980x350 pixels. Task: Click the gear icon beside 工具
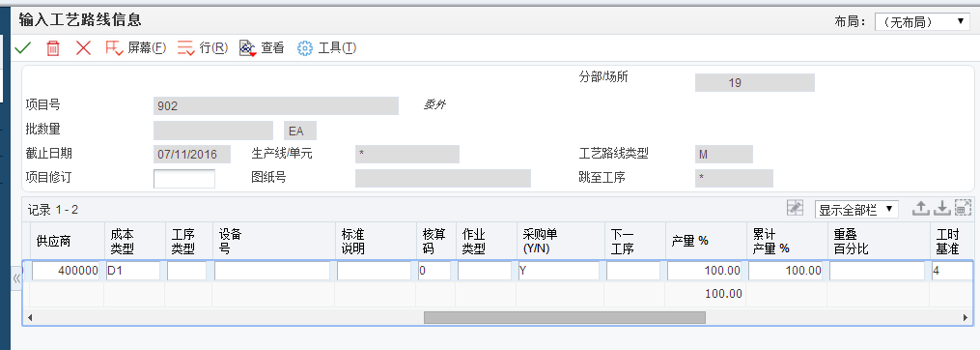pos(304,48)
